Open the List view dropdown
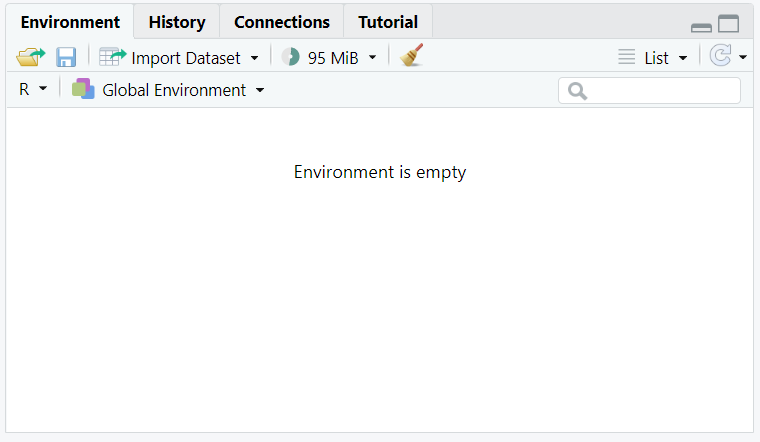 683,58
